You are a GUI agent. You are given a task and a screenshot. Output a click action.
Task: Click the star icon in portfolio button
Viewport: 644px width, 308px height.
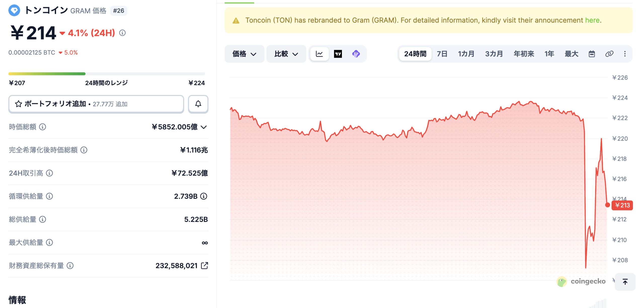coord(18,104)
